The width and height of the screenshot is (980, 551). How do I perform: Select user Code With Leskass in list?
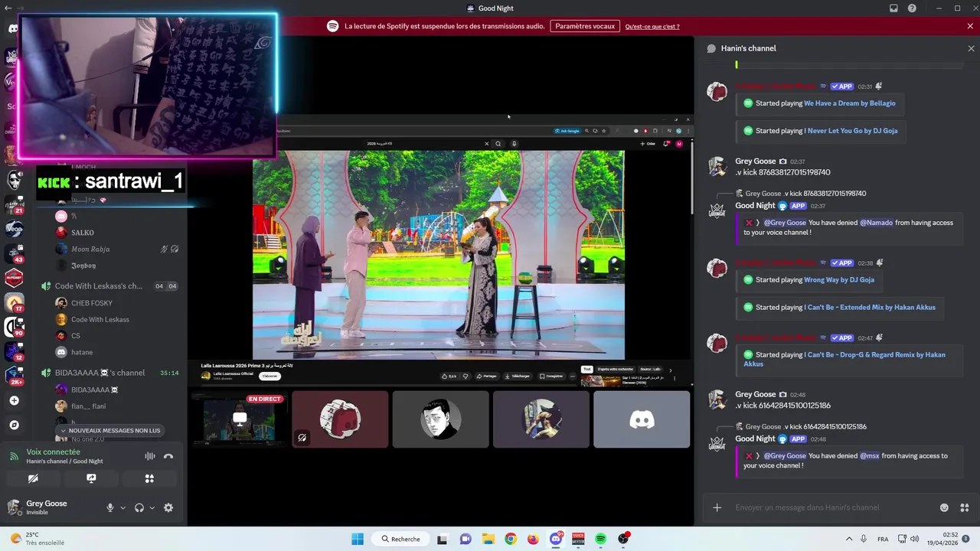[100, 319]
